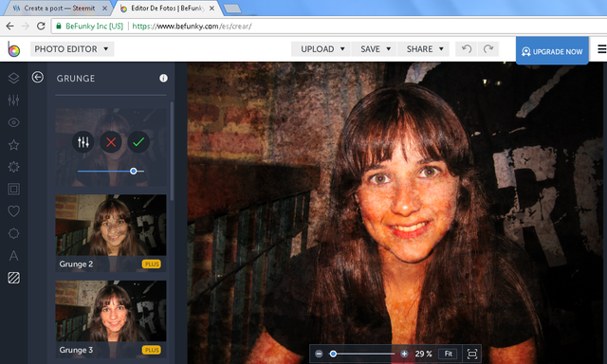The height and width of the screenshot is (364, 607).
Task: Click the Fit zoom button
Action: click(x=448, y=354)
